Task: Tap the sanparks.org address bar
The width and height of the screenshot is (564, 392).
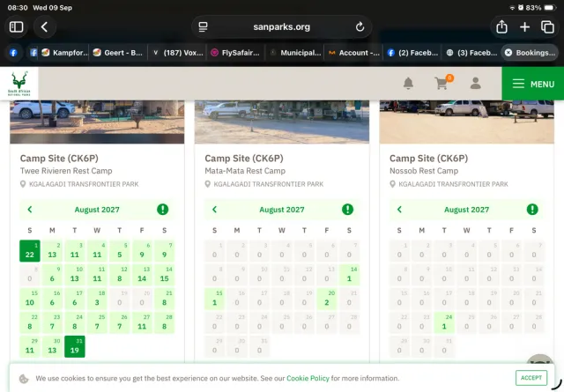Action: tap(282, 27)
